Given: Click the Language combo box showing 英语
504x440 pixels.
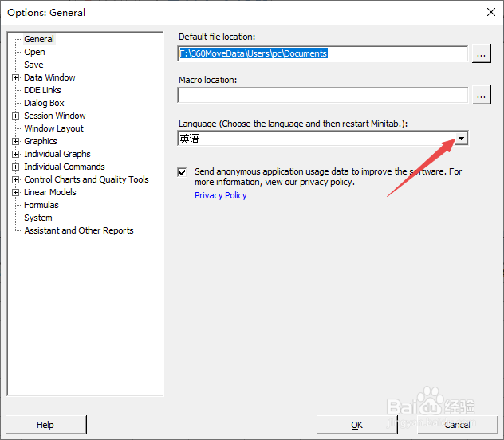Looking at the screenshot, I should coord(323,139).
